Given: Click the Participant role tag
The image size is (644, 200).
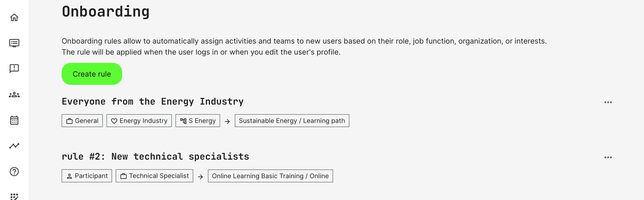Looking at the screenshot, I should (87, 176).
